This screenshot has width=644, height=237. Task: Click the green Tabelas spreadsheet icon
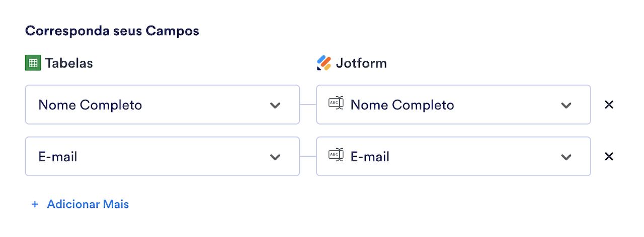point(33,63)
